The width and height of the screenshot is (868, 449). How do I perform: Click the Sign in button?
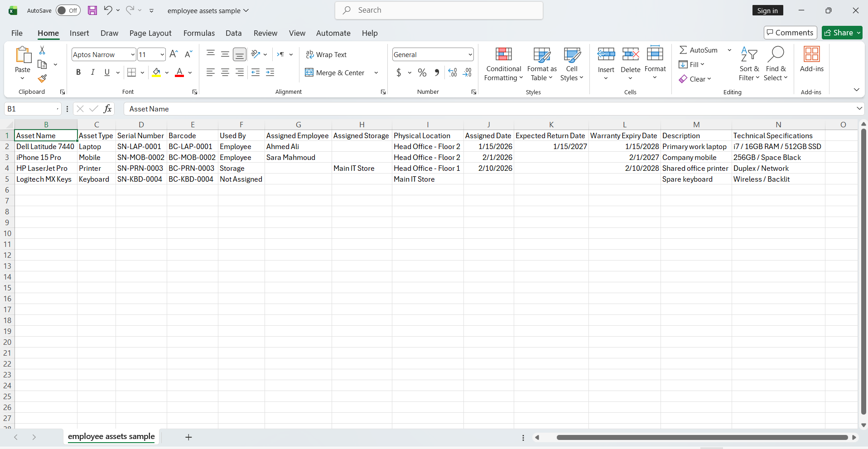(x=767, y=10)
